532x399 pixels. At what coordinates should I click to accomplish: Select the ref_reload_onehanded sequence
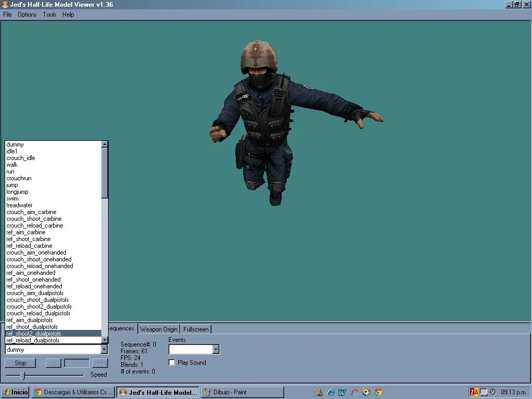[54, 286]
